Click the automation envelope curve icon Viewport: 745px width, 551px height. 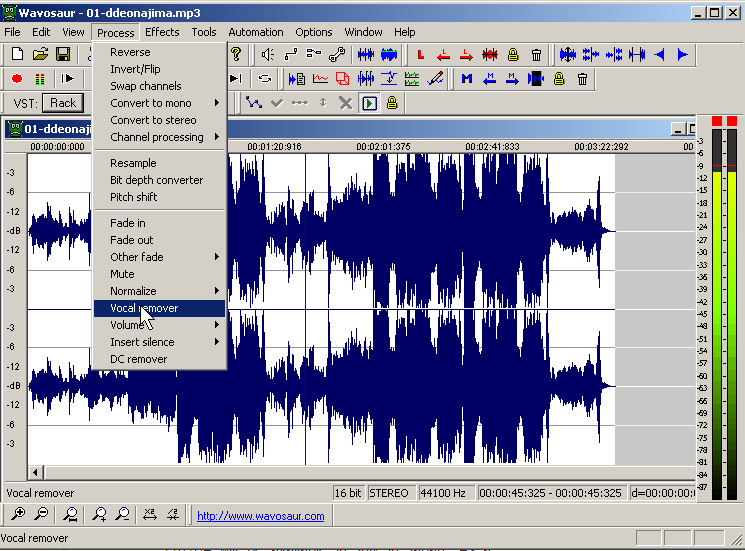click(254, 103)
